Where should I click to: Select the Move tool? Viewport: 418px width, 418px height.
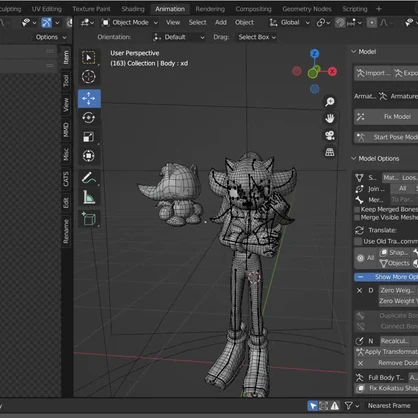pyautogui.click(x=89, y=99)
